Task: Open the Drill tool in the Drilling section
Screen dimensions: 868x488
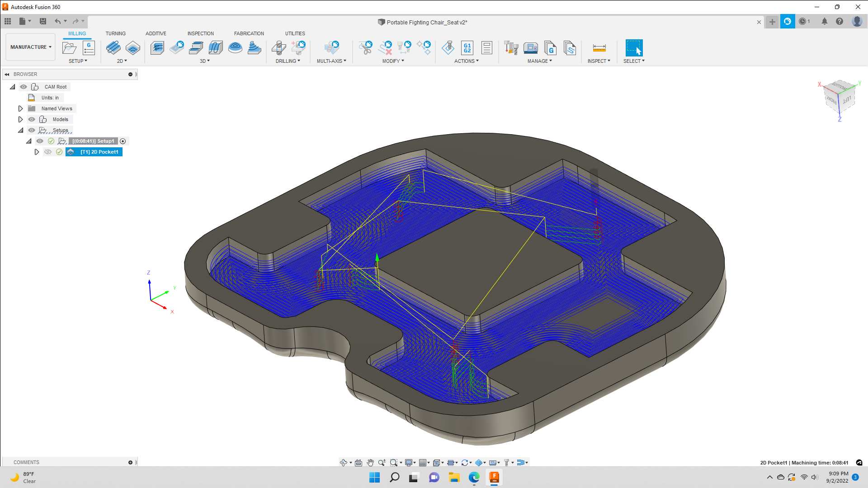Action: (279, 48)
